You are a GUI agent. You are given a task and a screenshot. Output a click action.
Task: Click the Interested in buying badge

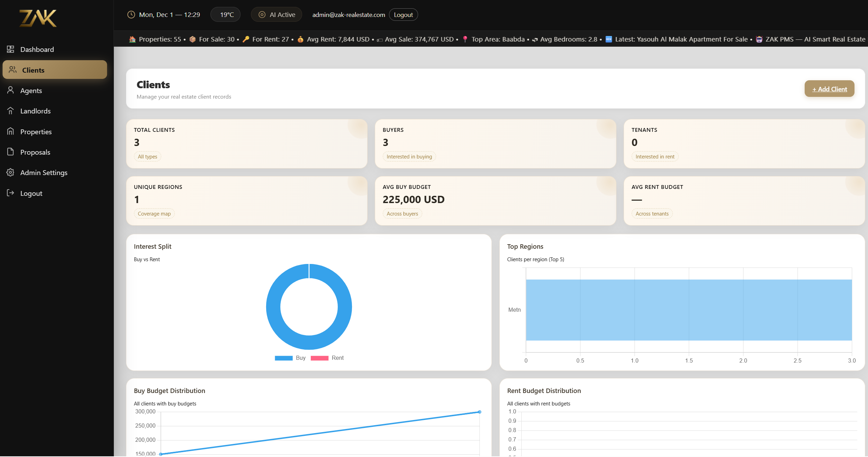409,156
